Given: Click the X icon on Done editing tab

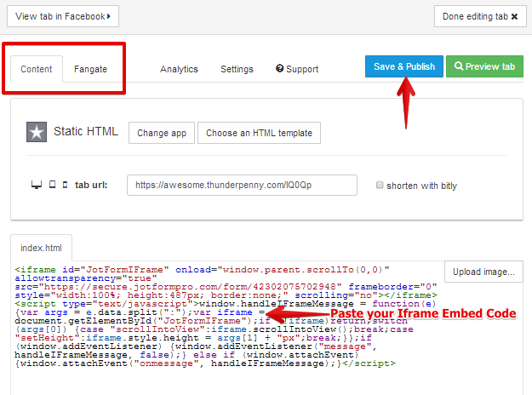Looking at the screenshot, I should click(514, 16).
